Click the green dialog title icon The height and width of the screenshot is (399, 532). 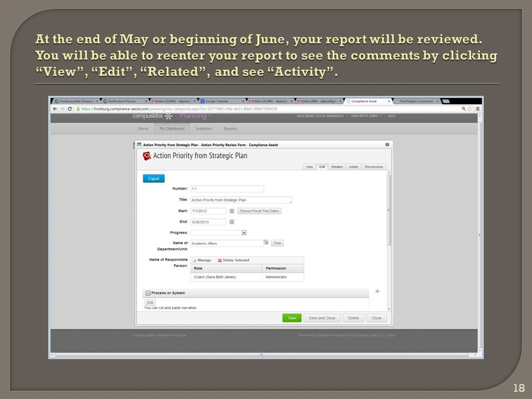(139, 145)
